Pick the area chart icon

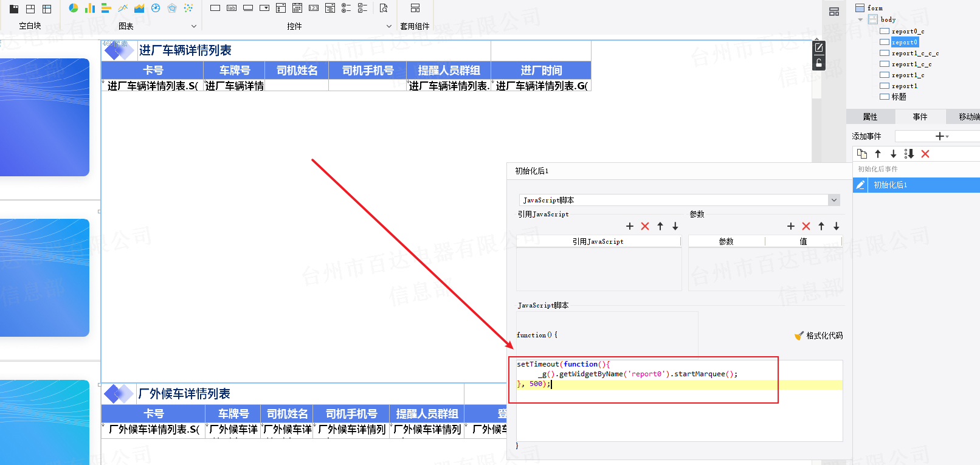point(139,8)
